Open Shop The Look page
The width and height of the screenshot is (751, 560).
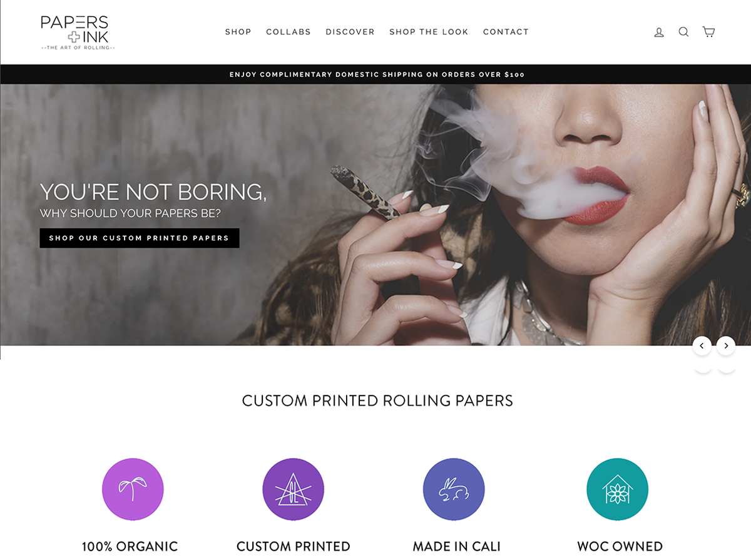429,32
